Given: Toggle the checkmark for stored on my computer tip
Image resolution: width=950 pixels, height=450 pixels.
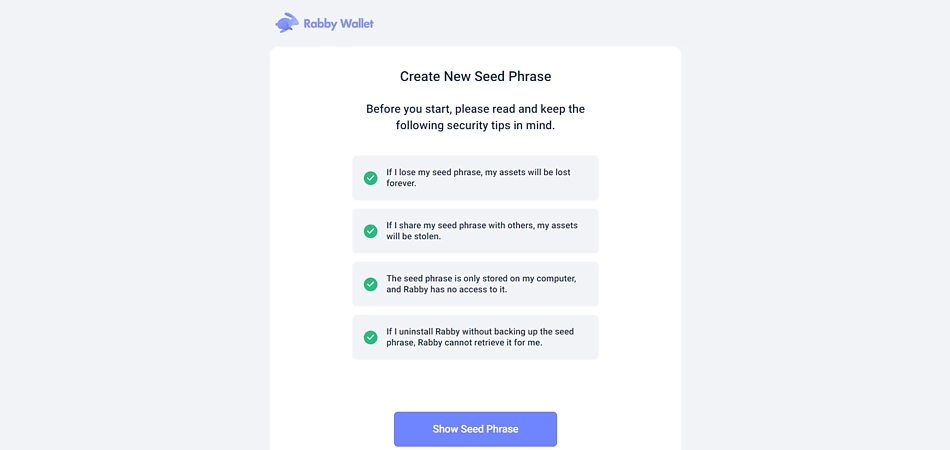Looking at the screenshot, I should point(370,284).
